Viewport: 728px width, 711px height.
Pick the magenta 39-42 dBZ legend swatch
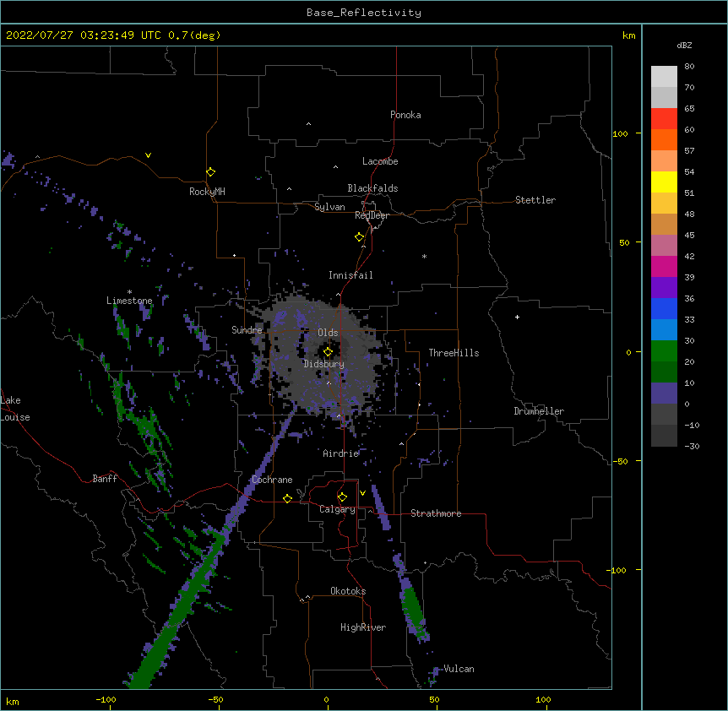664,266
